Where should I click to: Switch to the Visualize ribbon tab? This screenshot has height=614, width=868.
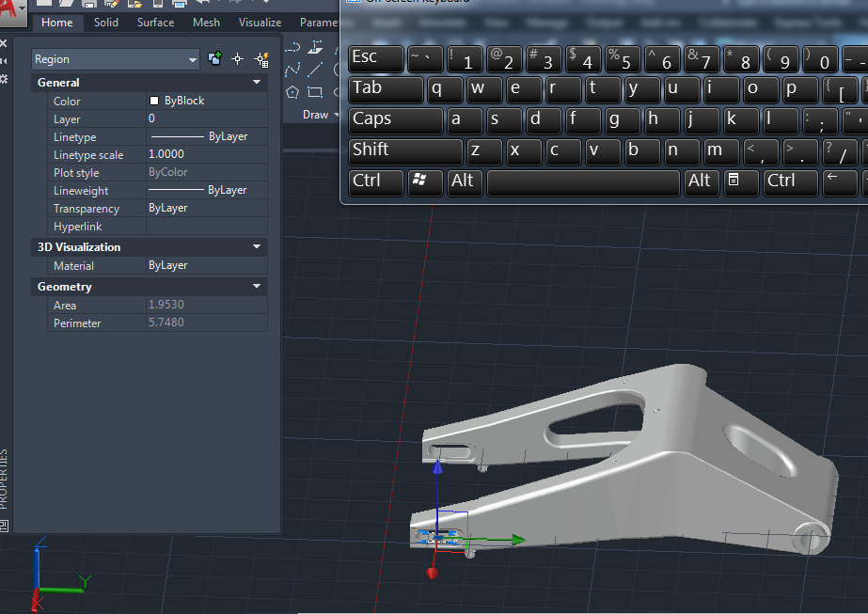(260, 23)
